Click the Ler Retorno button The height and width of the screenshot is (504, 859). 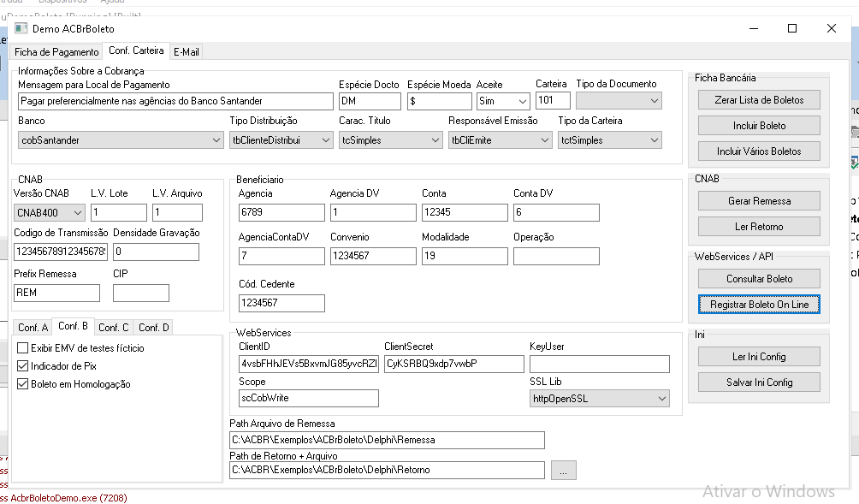click(759, 227)
